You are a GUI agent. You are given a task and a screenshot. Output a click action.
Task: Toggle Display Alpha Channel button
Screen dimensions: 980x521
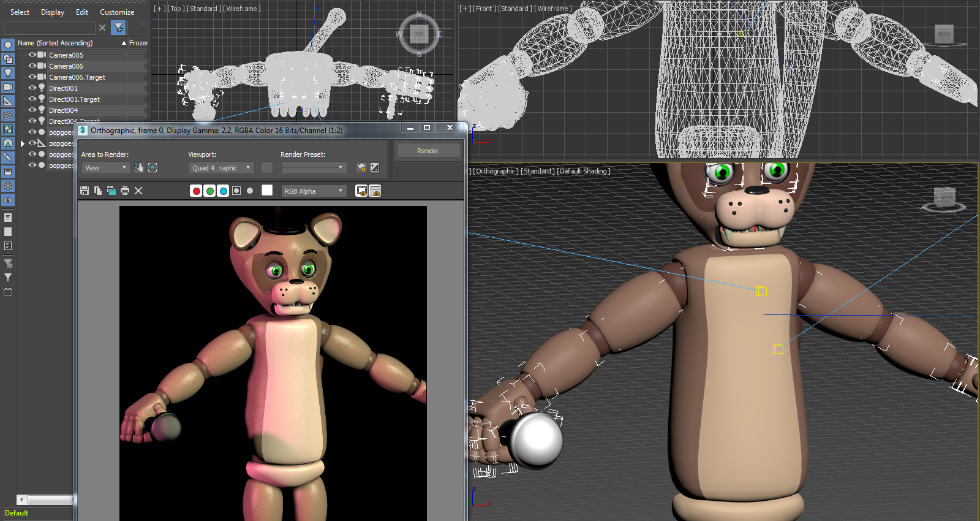point(236,191)
